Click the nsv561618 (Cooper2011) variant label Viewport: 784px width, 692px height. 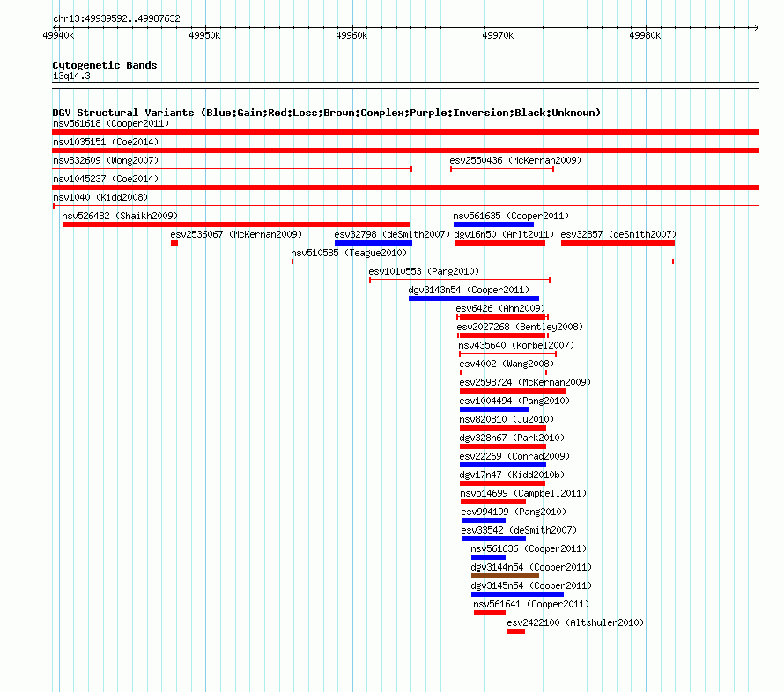coord(111,123)
